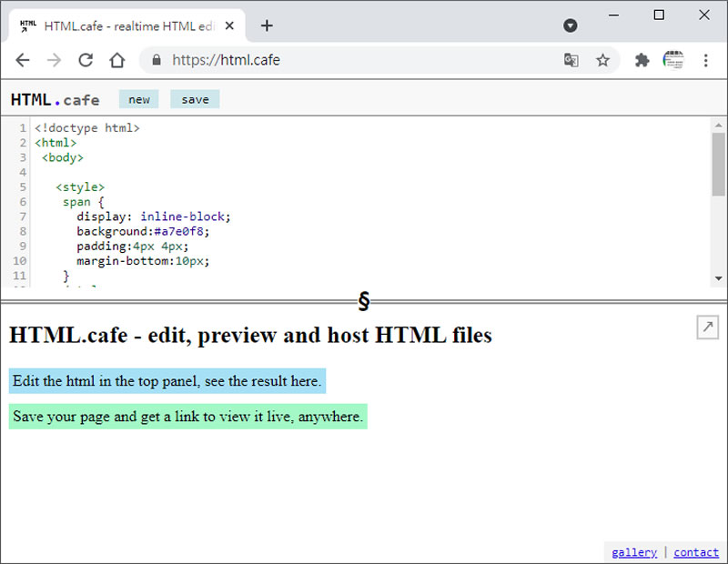Click the browser forward arrow
728x564 pixels.
pos(55,60)
